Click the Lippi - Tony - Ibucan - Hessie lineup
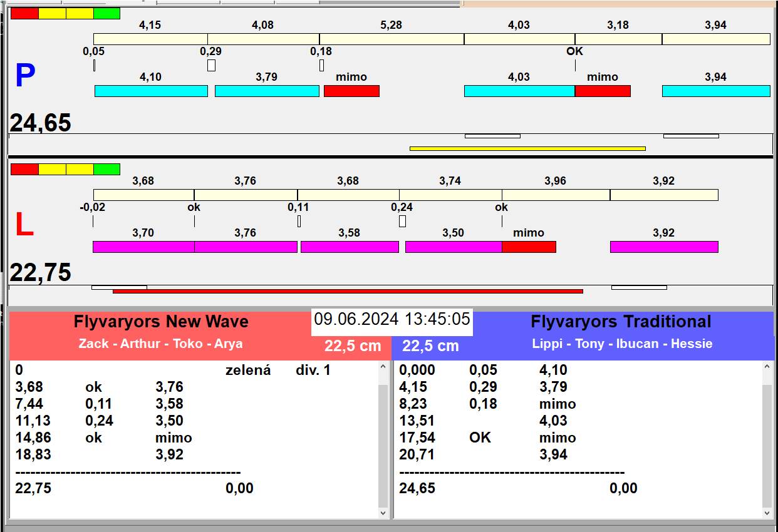 [622, 344]
